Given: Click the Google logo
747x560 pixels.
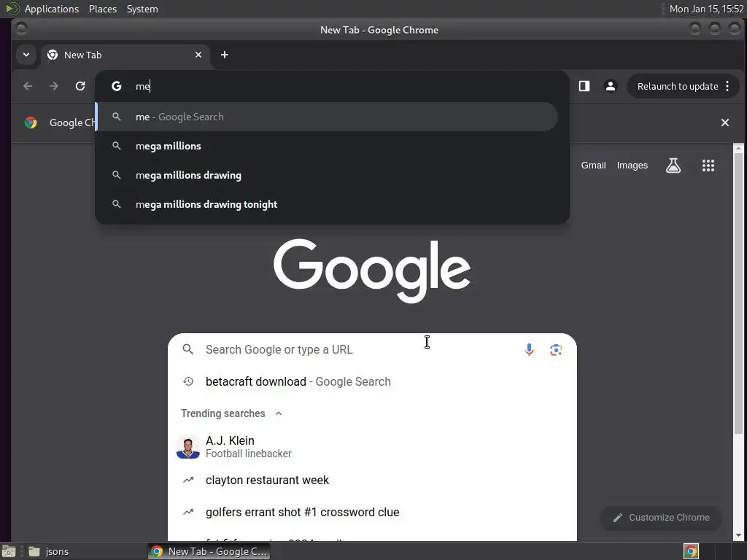Looking at the screenshot, I should coord(372,270).
